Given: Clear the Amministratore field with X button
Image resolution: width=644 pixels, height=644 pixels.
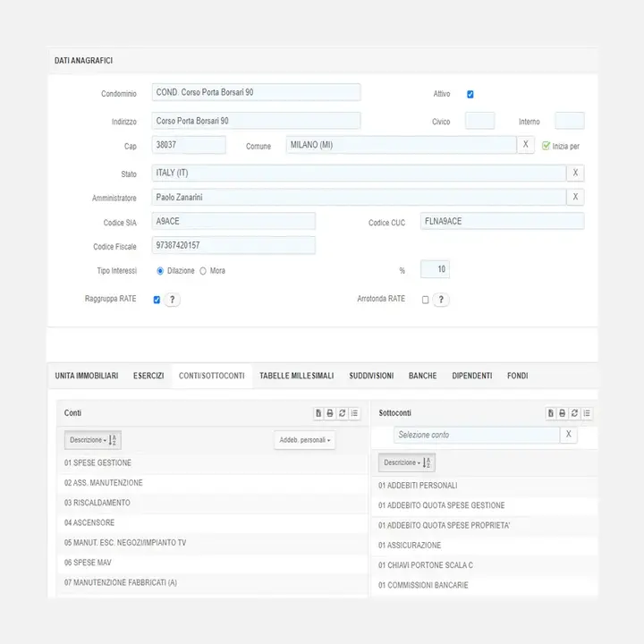Looking at the screenshot, I should pos(575,197).
